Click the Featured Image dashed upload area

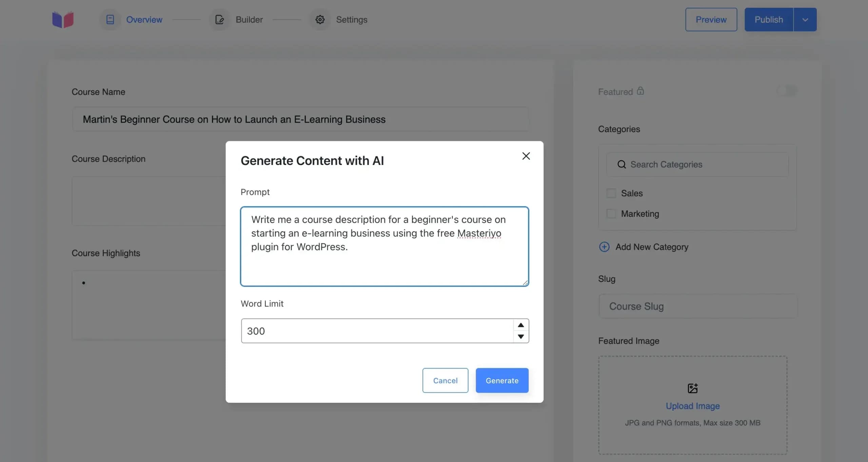point(693,405)
